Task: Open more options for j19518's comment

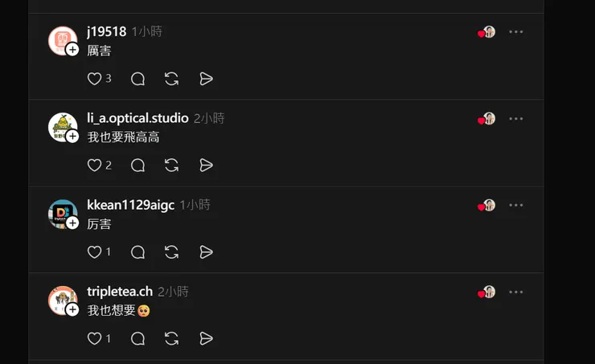Action: (x=516, y=32)
